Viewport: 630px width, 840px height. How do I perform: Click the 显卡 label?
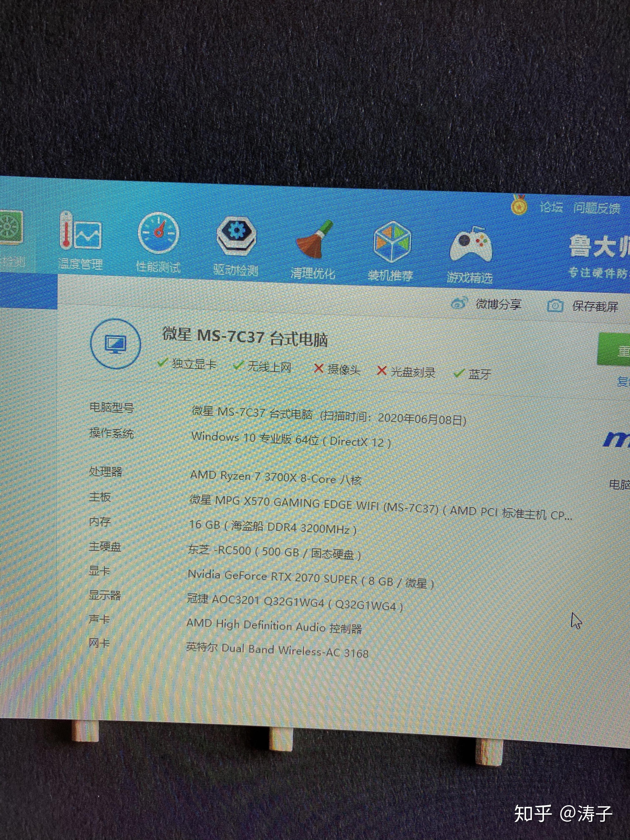pos(100,571)
